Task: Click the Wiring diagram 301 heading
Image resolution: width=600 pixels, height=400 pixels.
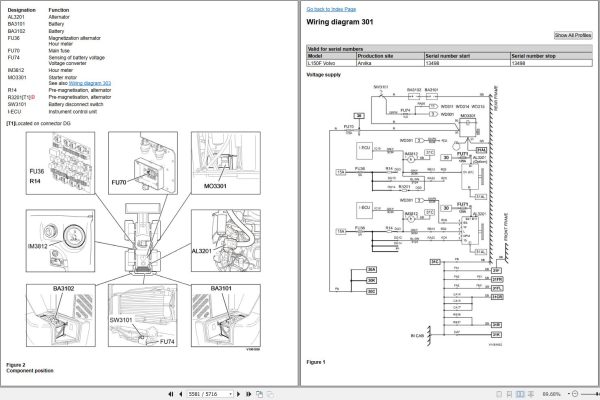Action: tap(339, 22)
